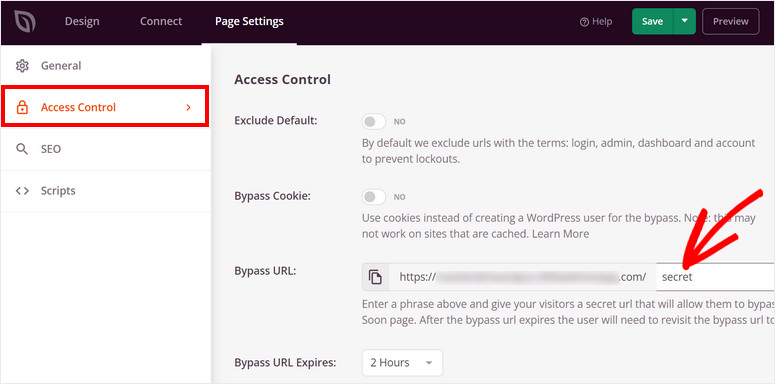Open the Bypass URL Expires dropdown
Screen dimensions: 775x384
click(x=402, y=363)
